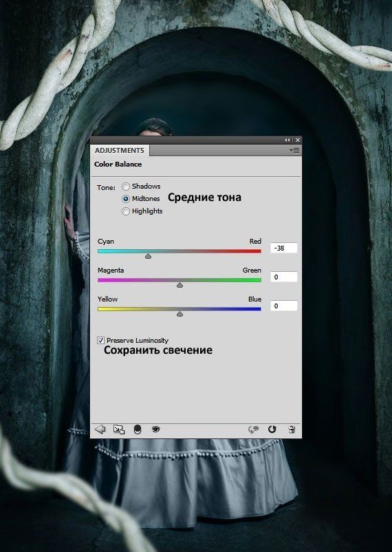
Task: Open Adjustments panel options menu
Action: click(x=294, y=150)
